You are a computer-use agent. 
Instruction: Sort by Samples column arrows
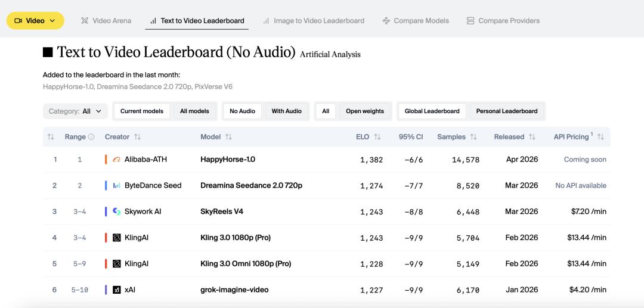pos(473,137)
